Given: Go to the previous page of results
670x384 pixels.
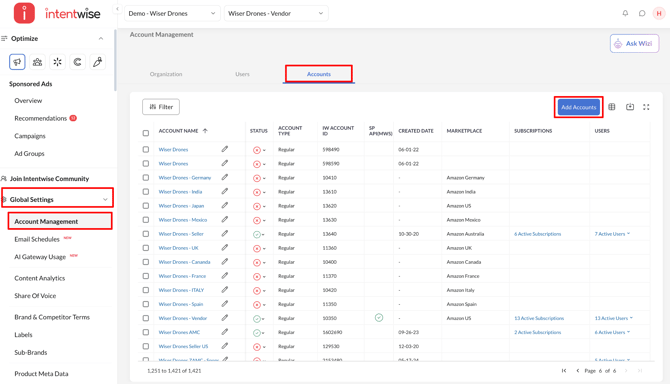Looking at the screenshot, I should tap(578, 371).
